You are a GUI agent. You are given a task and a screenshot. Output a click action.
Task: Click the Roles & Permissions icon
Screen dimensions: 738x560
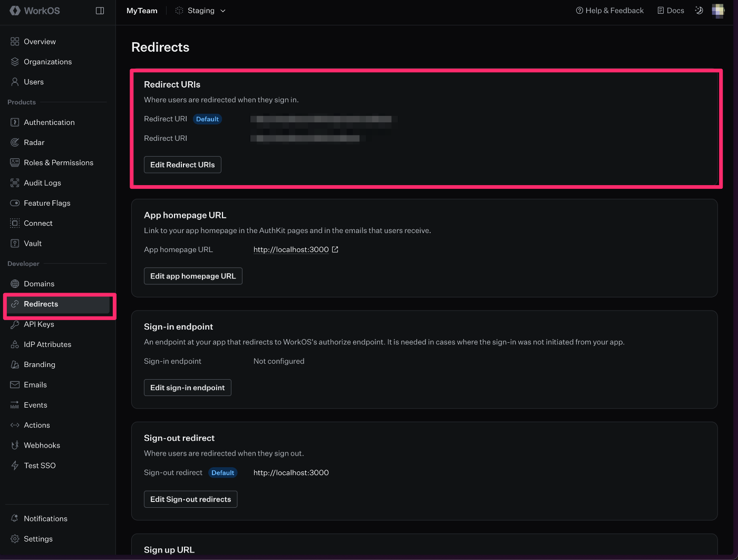pyautogui.click(x=15, y=162)
